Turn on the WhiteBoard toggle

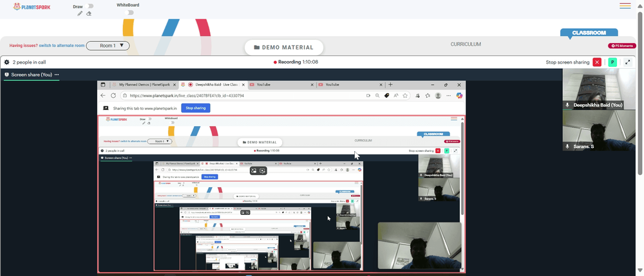130,13
